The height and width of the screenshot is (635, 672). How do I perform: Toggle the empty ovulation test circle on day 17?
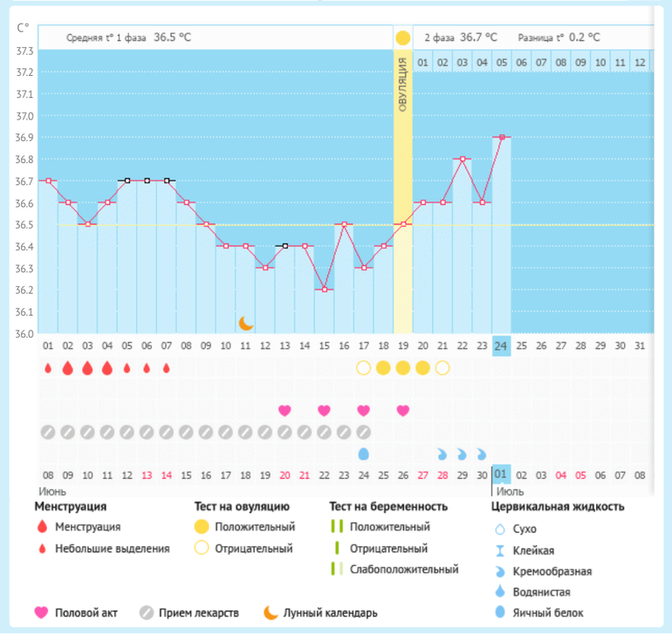coord(363,368)
